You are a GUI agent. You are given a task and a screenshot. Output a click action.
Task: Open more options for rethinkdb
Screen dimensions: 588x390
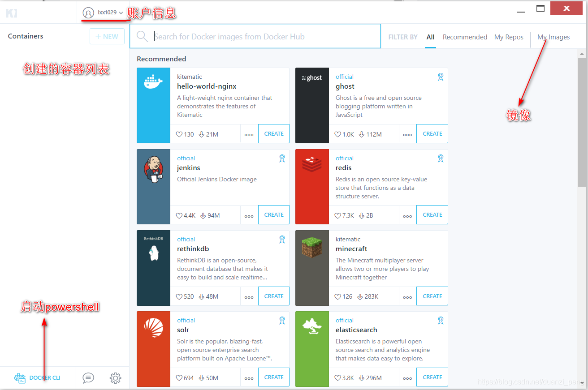tap(249, 297)
